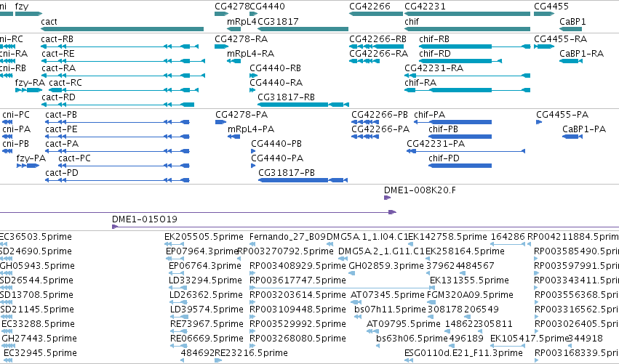Image resolution: width=619 pixels, height=364 pixels.
Task: Click the CG31817-RB transcript label
Action: click(x=286, y=97)
